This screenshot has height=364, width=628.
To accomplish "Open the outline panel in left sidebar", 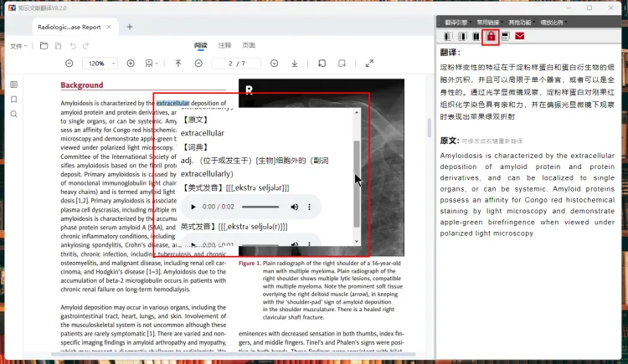I will (x=14, y=85).
